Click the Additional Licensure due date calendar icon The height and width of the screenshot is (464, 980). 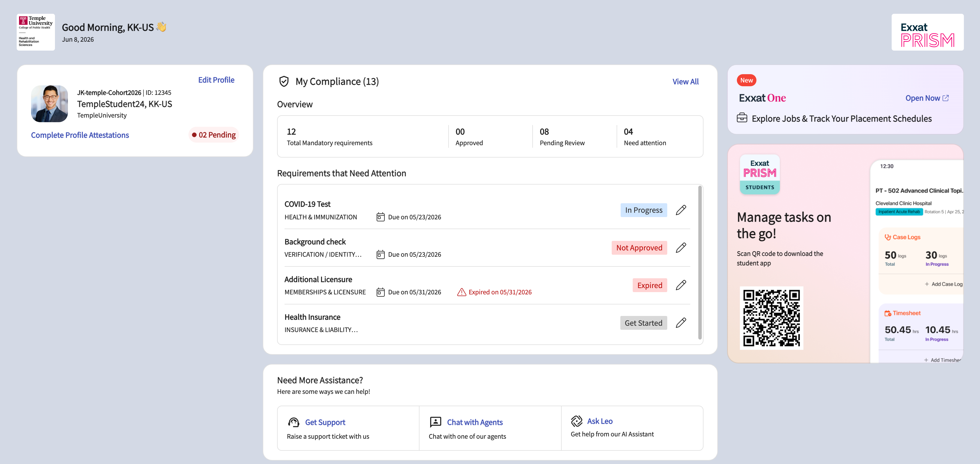coord(380,292)
